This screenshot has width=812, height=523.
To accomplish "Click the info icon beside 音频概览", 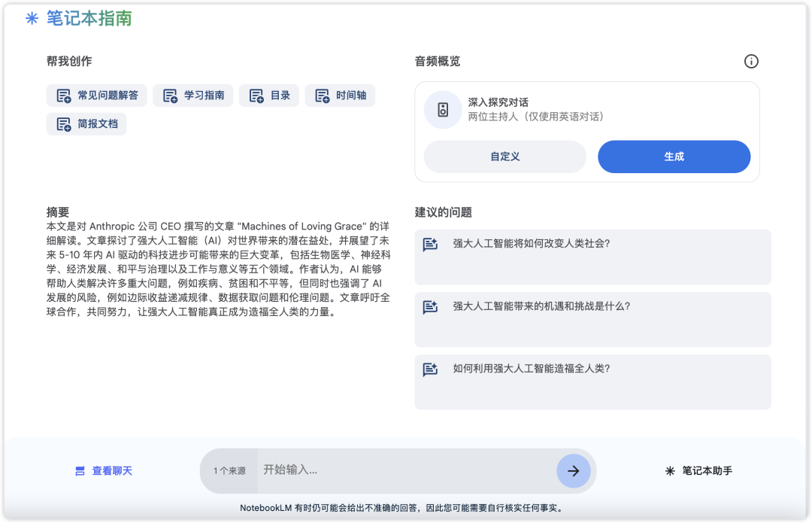I will point(751,62).
